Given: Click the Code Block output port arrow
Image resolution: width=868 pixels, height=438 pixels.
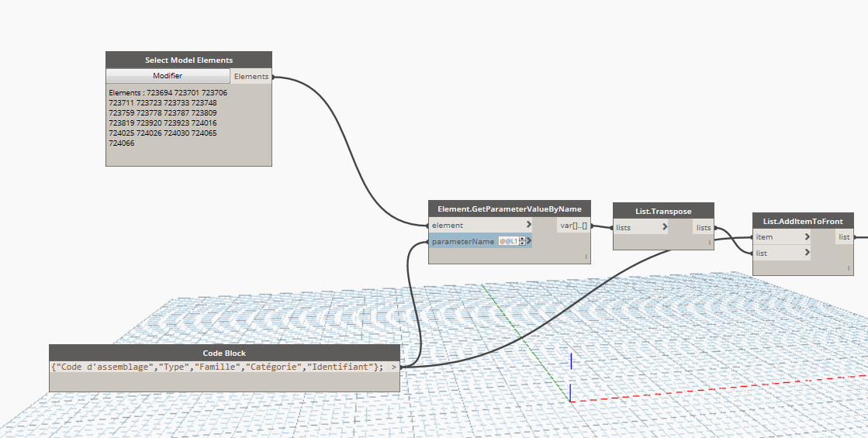Looking at the screenshot, I should click(x=394, y=367).
